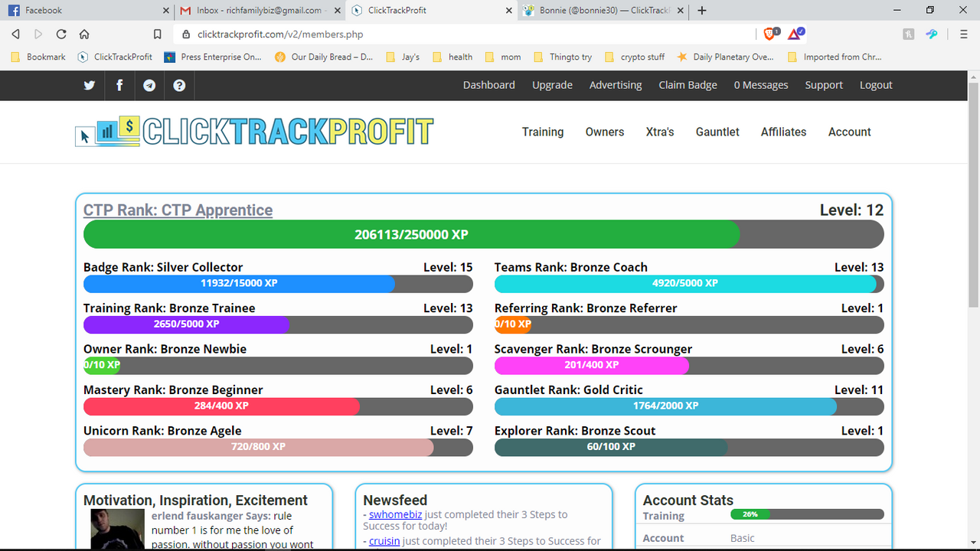The height and width of the screenshot is (551, 980).
Task: Click the CTP Rank: CTP Apprentice link
Action: [178, 210]
